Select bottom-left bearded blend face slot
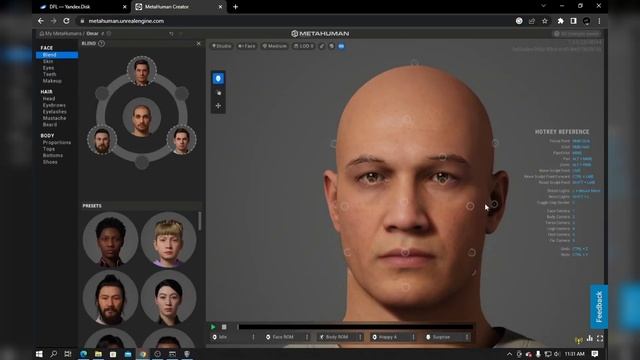640x360 pixels. pos(102,140)
